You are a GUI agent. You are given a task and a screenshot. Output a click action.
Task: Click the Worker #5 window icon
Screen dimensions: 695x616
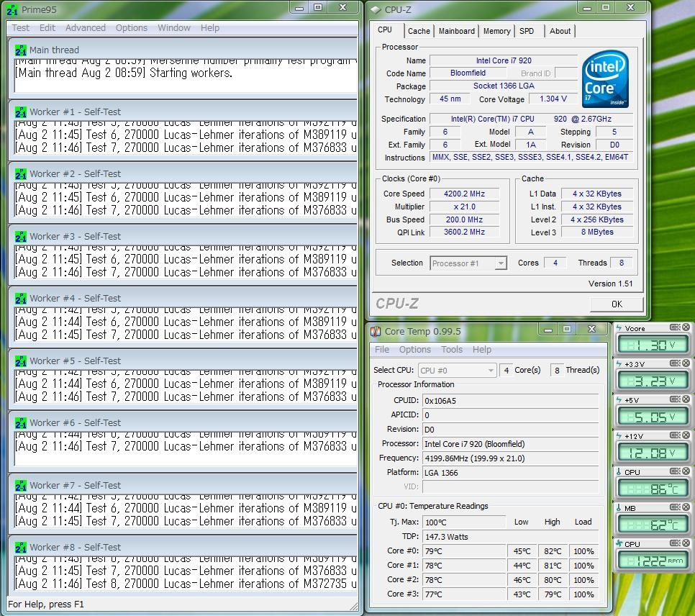coord(21,361)
